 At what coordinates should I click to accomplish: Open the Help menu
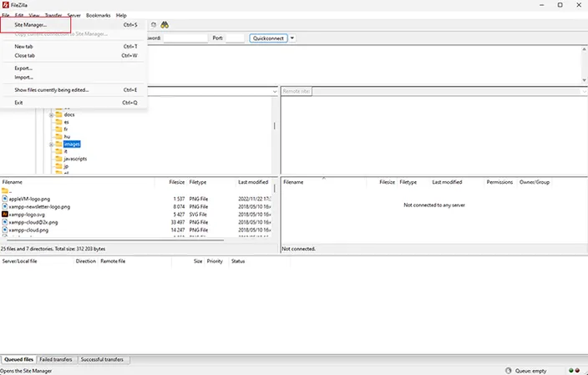click(x=121, y=15)
